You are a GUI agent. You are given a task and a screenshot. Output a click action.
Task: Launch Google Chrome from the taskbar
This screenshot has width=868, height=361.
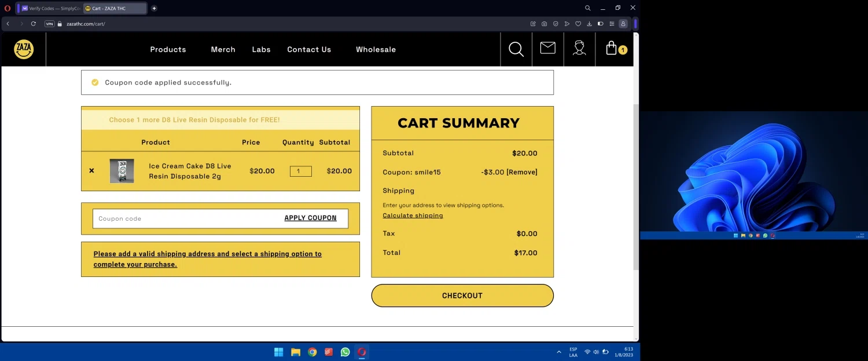[312, 352]
